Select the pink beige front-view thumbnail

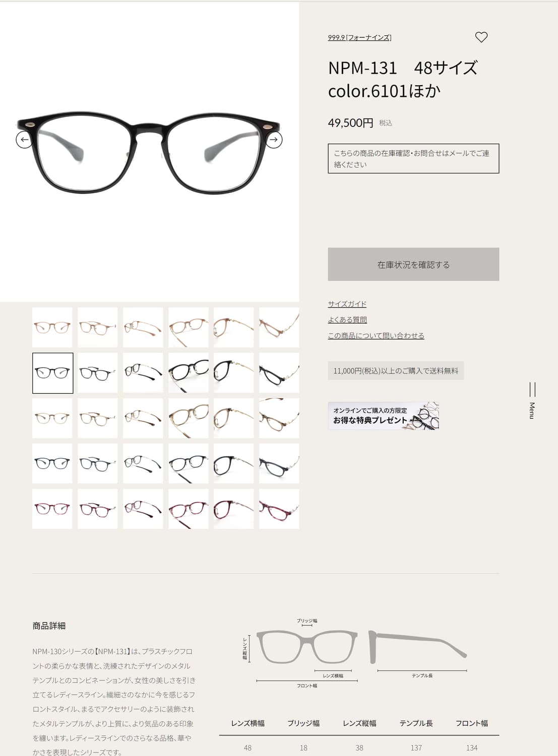(52, 328)
